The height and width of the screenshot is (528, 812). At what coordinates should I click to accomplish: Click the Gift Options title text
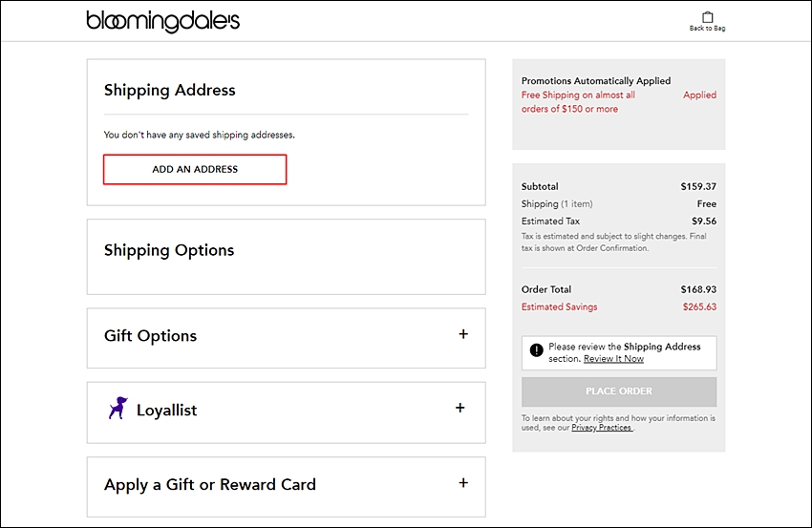click(151, 336)
